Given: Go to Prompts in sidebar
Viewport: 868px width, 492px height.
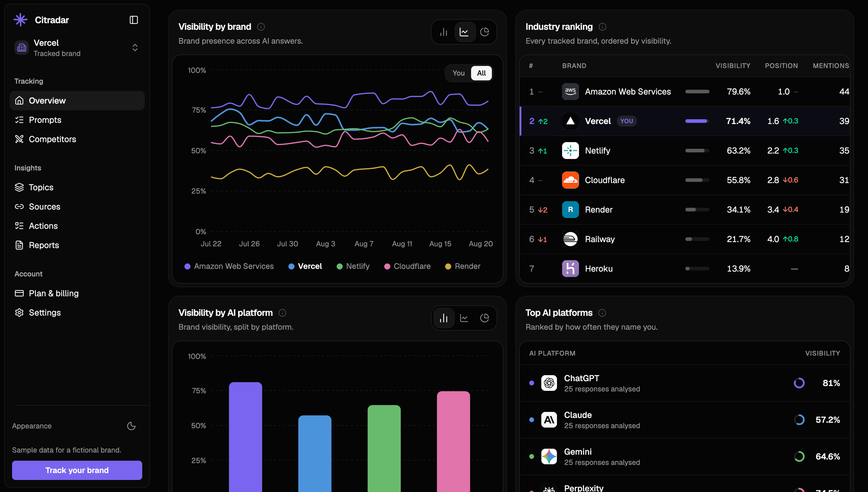Looking at the screenshot, I should coord(77,120).
